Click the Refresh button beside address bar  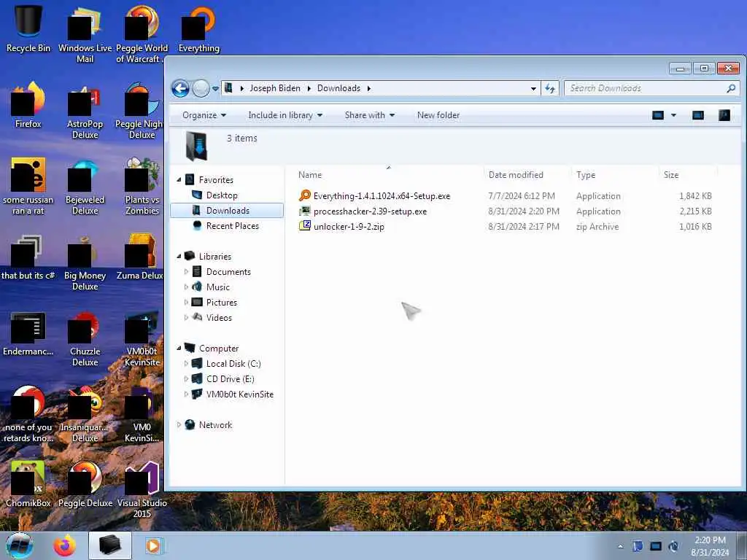(x=550, y=88)
